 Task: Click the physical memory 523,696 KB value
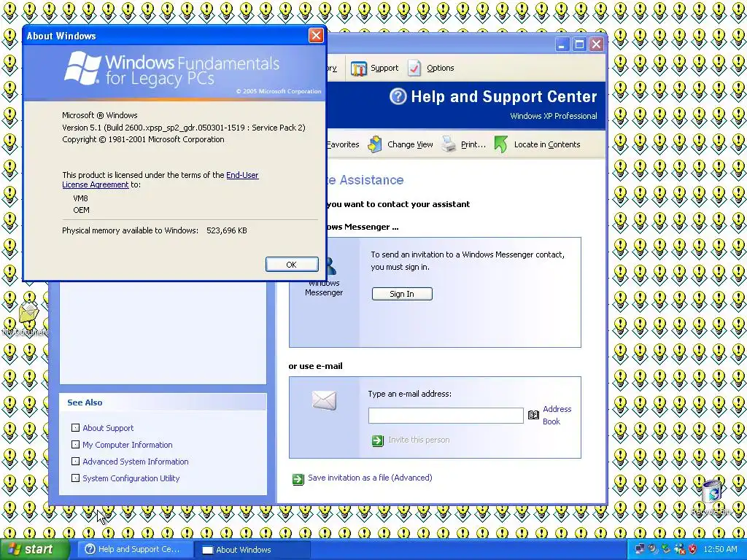tap(227, 230)
